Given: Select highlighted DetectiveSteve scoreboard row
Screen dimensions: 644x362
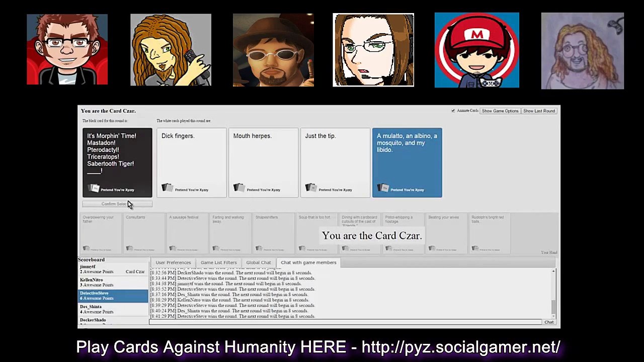Looking at the screenshot, I should [x=113, y=296].
